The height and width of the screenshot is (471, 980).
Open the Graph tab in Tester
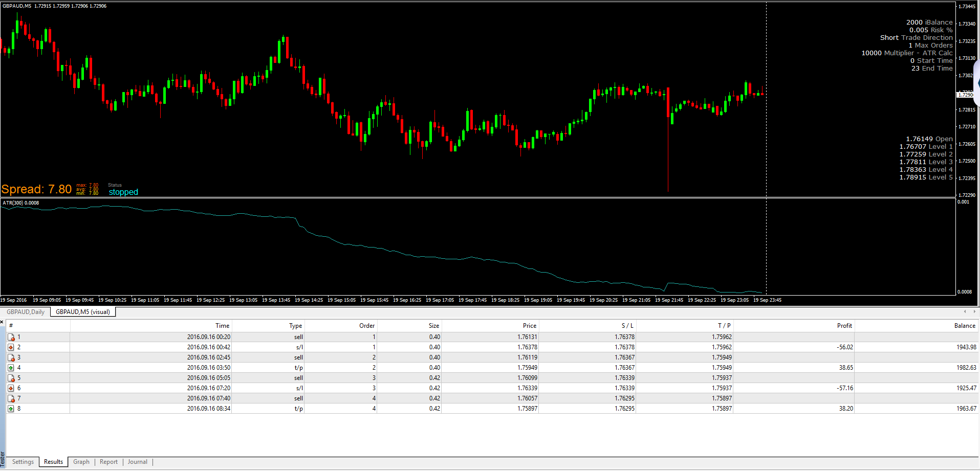(81, 462)
